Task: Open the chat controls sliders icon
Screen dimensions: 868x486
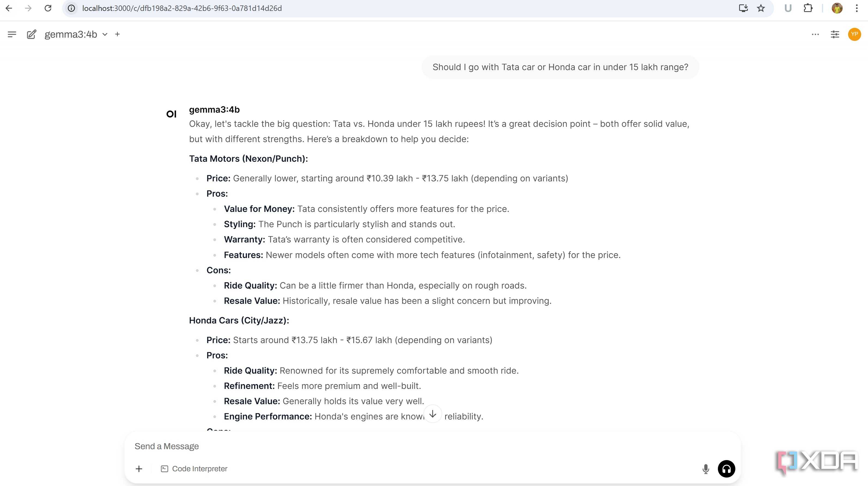Action: pos(835,34)
